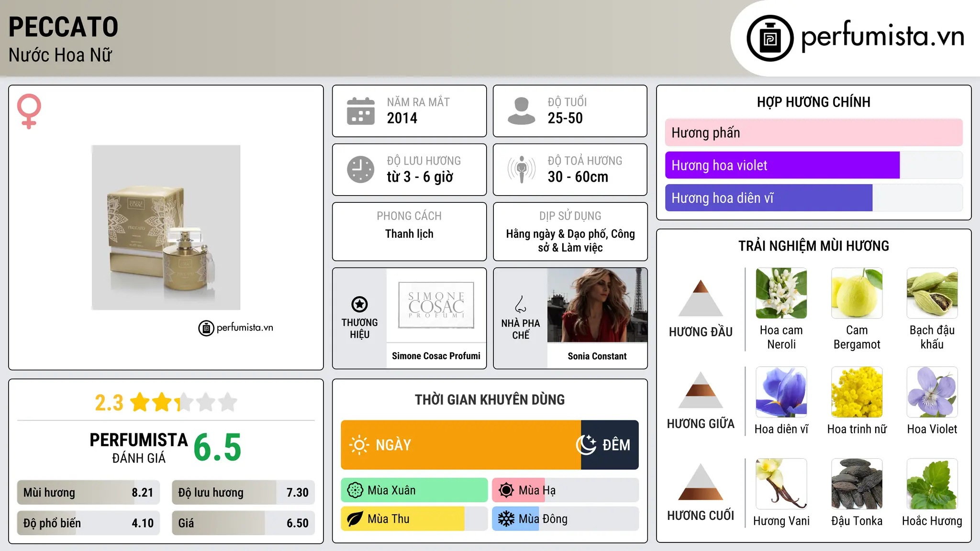The image size is (980, 551).
Task: Click the nose icon for perfumer
Action: point(521,304)
